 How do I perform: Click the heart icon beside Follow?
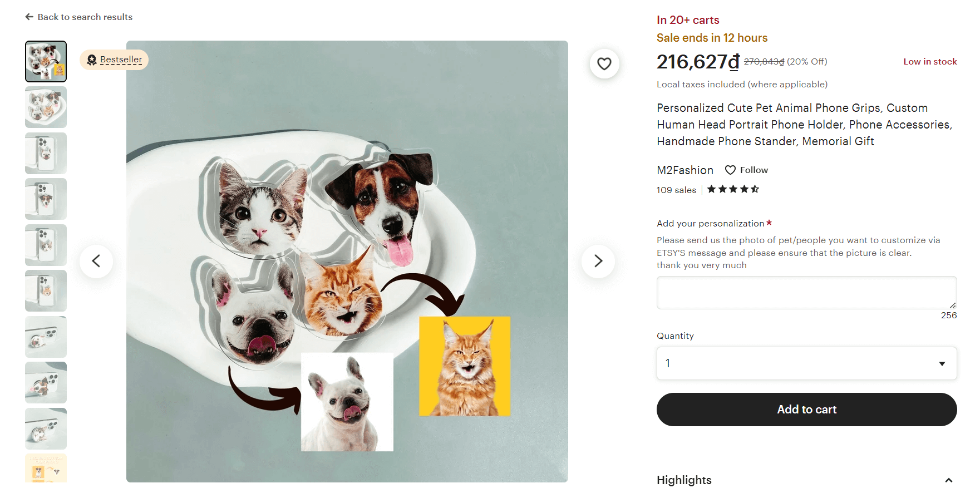[730, 170]
